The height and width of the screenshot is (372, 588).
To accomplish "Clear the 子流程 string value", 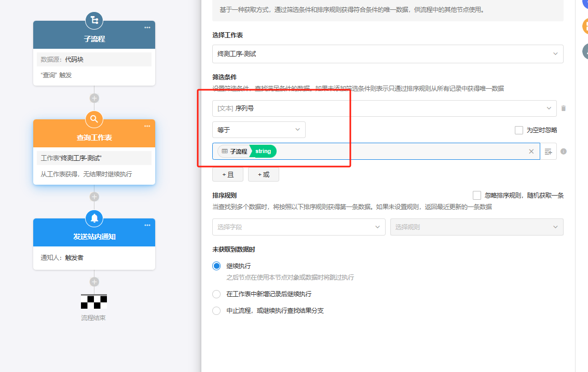I will (531, 151).
